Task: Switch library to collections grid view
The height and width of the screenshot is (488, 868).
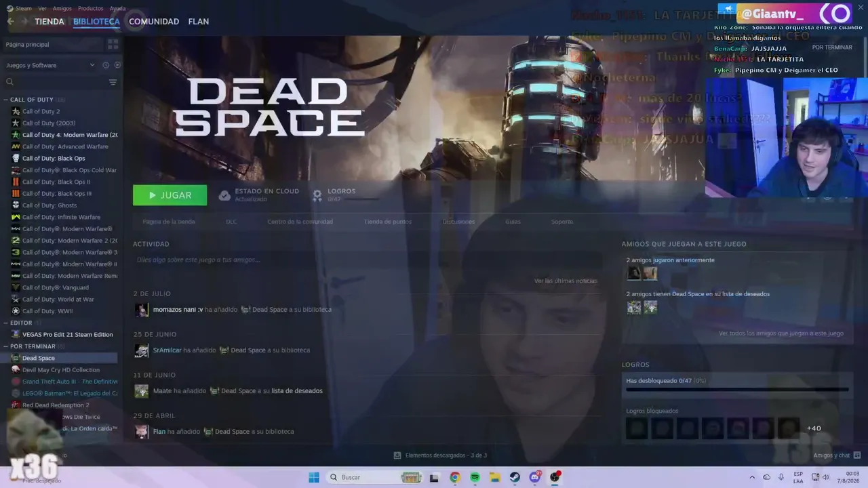Action: (x=113, y=44)
